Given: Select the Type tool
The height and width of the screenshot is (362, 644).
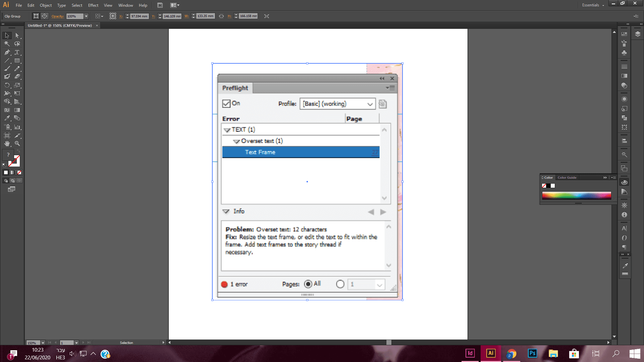Looking at the screenshot, I should point(17,52).
